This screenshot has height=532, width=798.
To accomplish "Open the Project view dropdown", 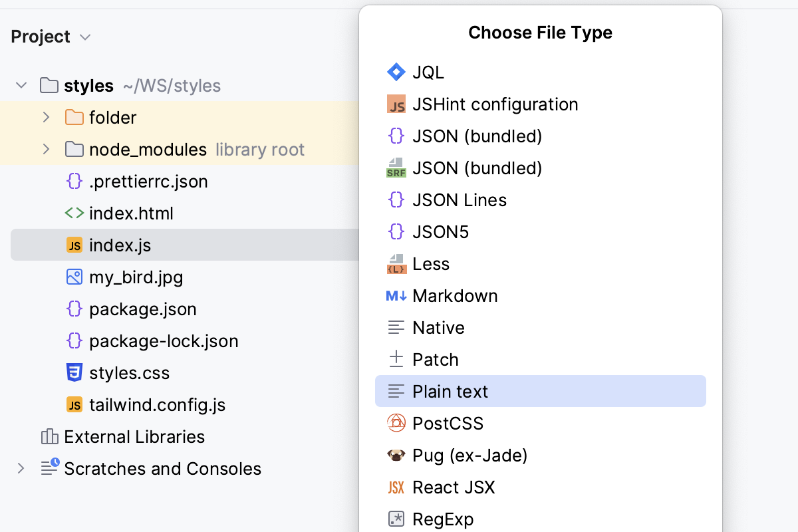I will point(84,37).
